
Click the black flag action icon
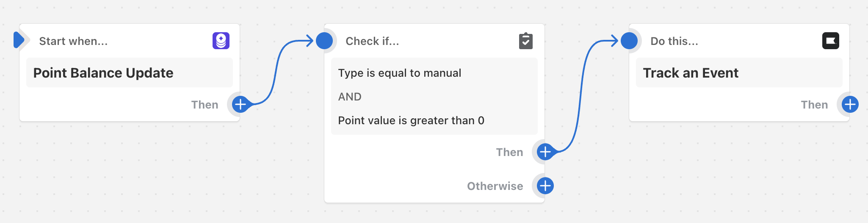[x=830, y=41]
